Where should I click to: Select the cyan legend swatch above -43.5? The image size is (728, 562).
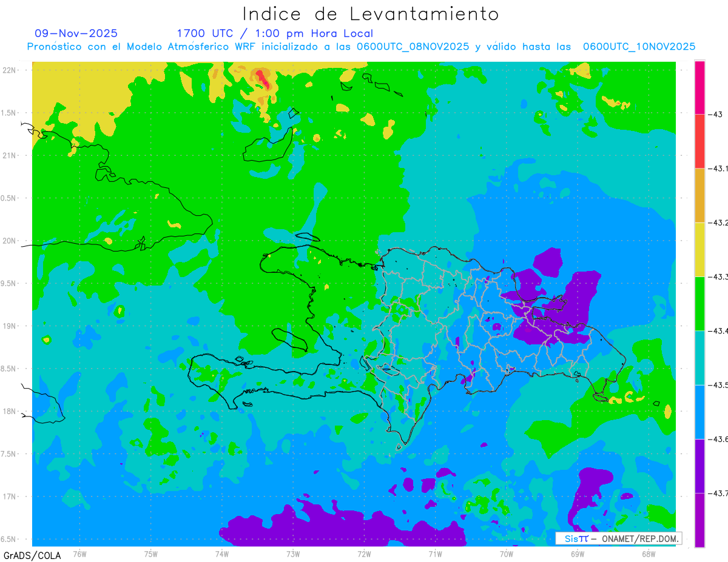(699, 358)
